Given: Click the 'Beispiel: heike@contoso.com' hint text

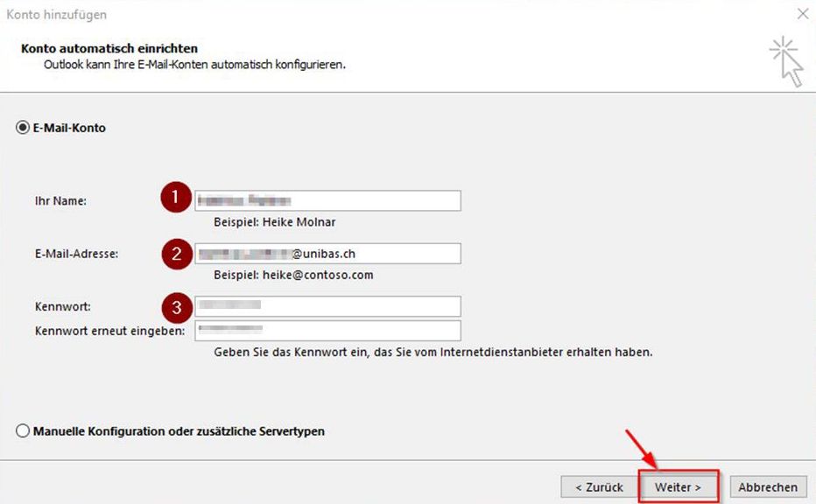Looking at the screenshot, I should click(x=293, y=275).
